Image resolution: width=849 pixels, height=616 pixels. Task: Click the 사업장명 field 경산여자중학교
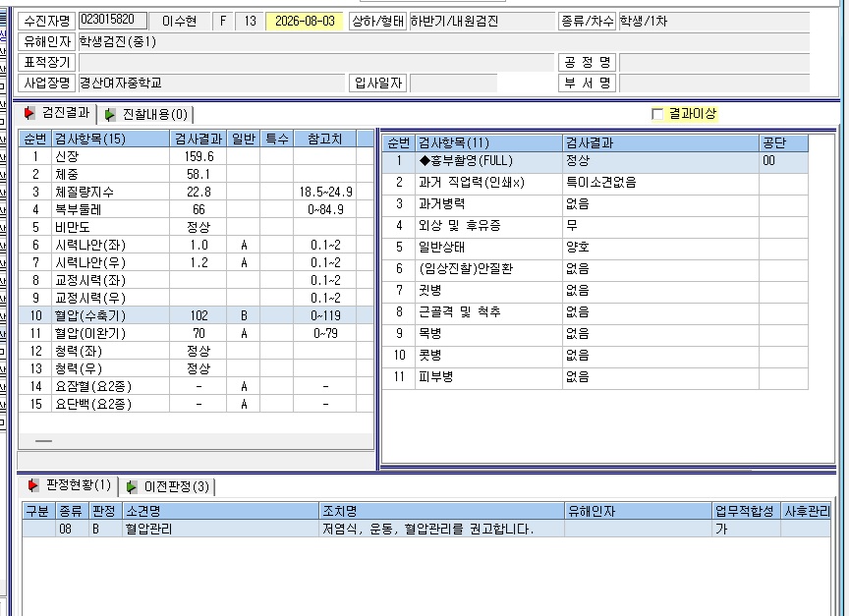click(x=211, y=83)
